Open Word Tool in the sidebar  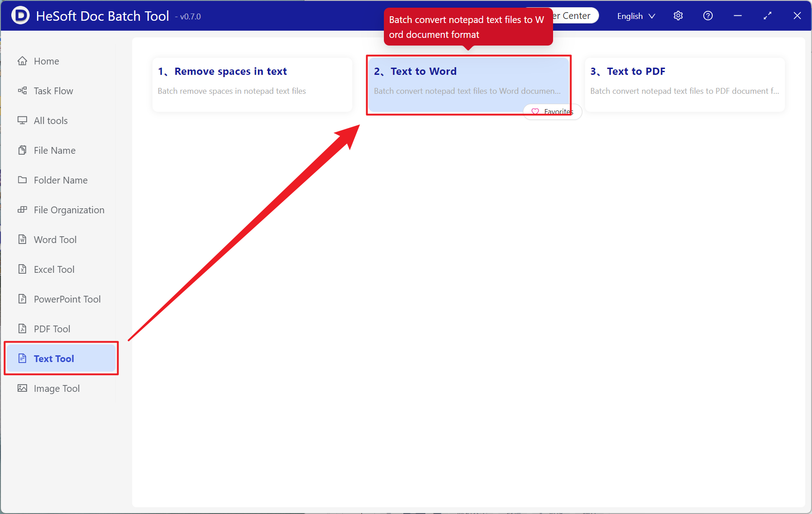[x=61, y=239]
